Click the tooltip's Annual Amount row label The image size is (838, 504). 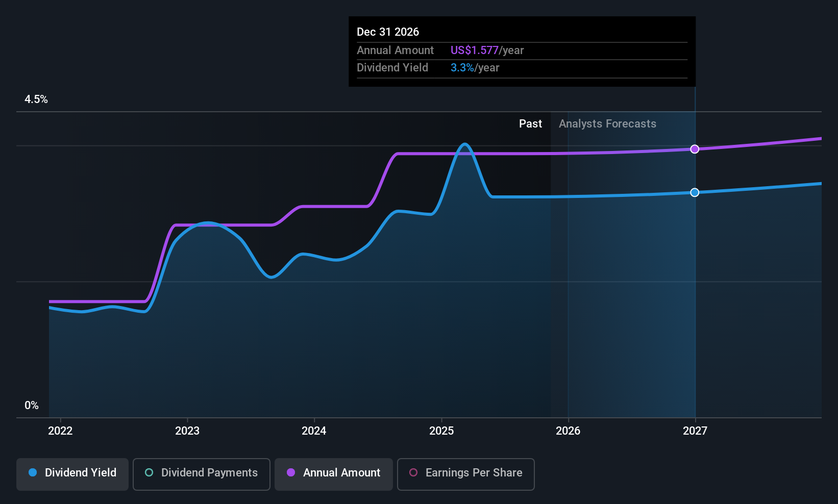point(395,51)
